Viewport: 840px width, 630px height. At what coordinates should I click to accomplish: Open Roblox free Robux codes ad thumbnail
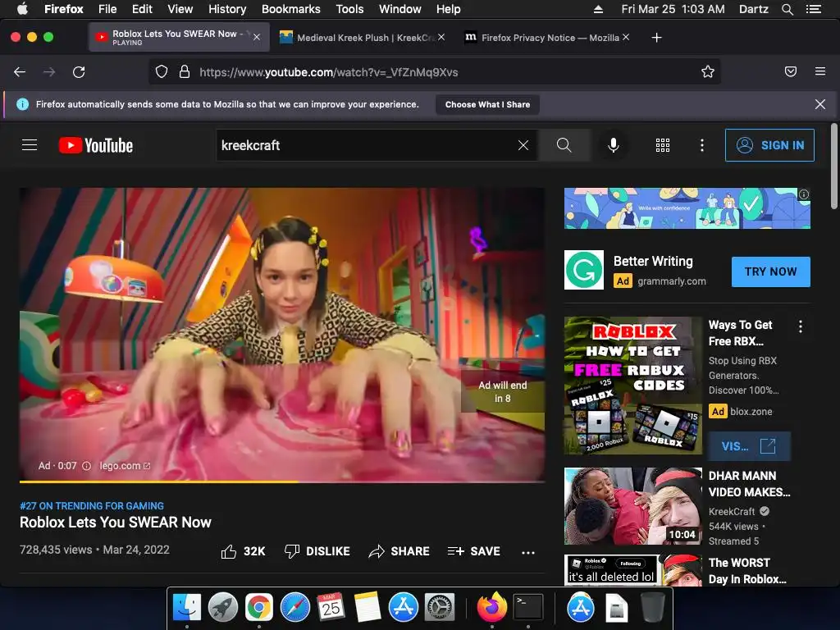[632, 386]
